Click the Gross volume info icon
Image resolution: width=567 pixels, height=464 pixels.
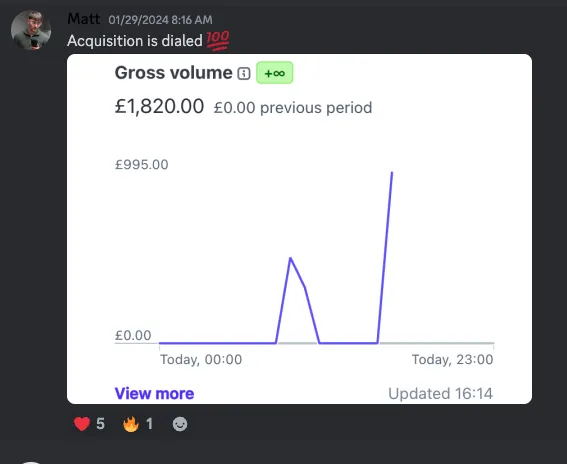[244, 73]
